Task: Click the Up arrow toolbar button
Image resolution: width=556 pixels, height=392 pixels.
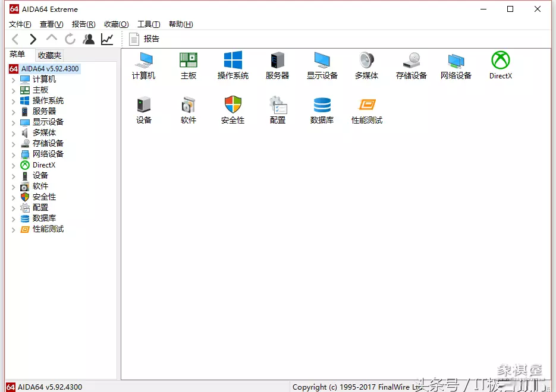Action: (51, 38)
